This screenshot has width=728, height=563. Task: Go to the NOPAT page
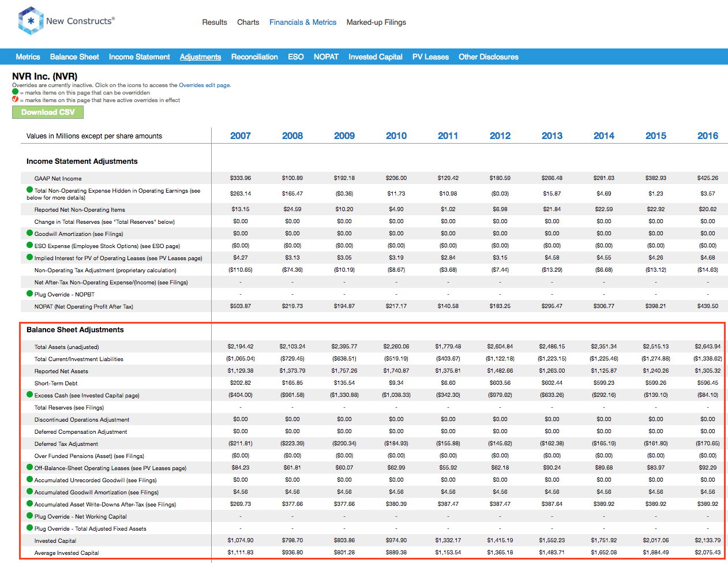point(326,57)
